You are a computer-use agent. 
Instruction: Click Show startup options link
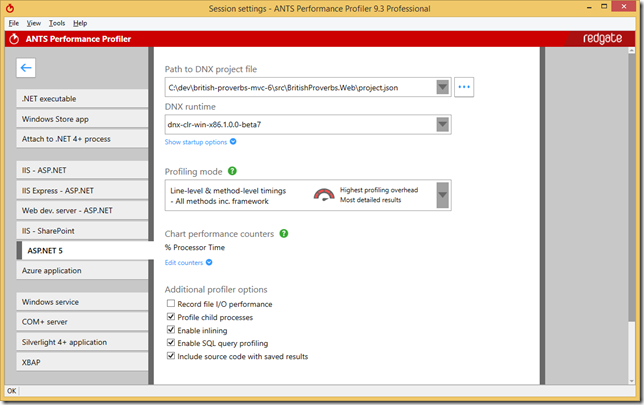coord(196,142)
